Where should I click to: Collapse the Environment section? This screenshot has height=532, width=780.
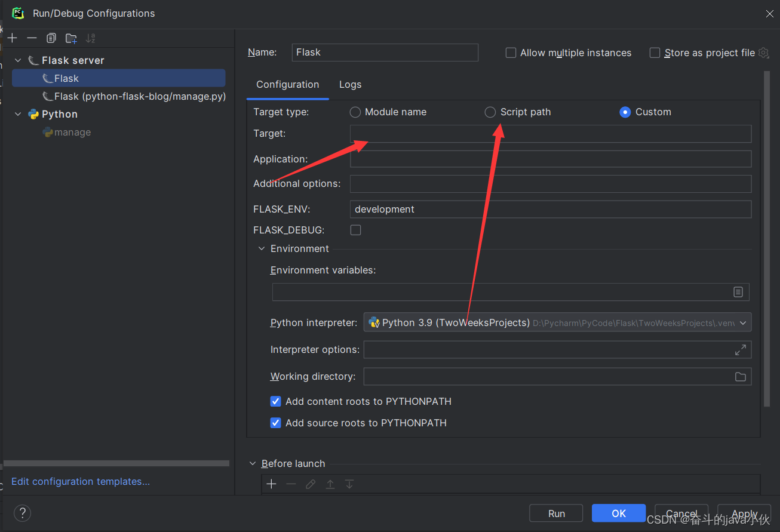pos(262,249)
